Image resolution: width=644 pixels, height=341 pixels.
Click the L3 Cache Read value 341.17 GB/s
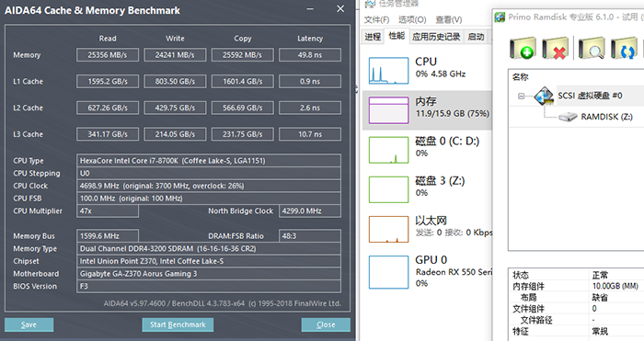[108, 134]
